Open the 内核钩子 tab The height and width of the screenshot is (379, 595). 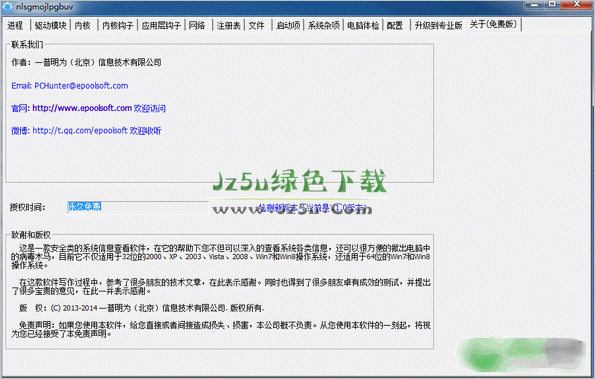(x=118, y=25)
